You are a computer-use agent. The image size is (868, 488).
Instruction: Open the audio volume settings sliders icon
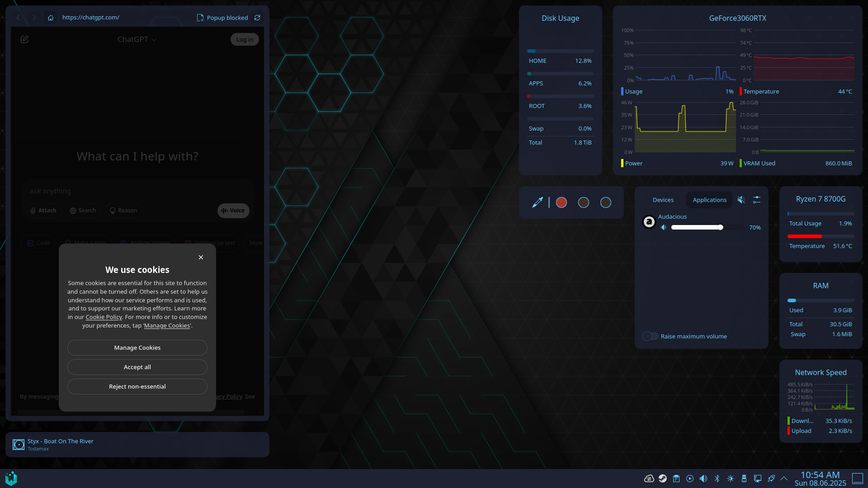pos(757,200)
